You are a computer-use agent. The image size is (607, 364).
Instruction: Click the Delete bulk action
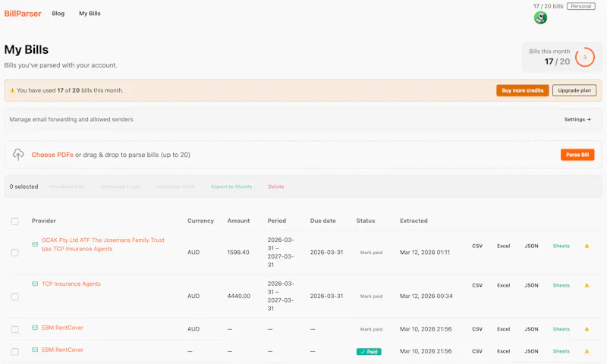(276, 187)
